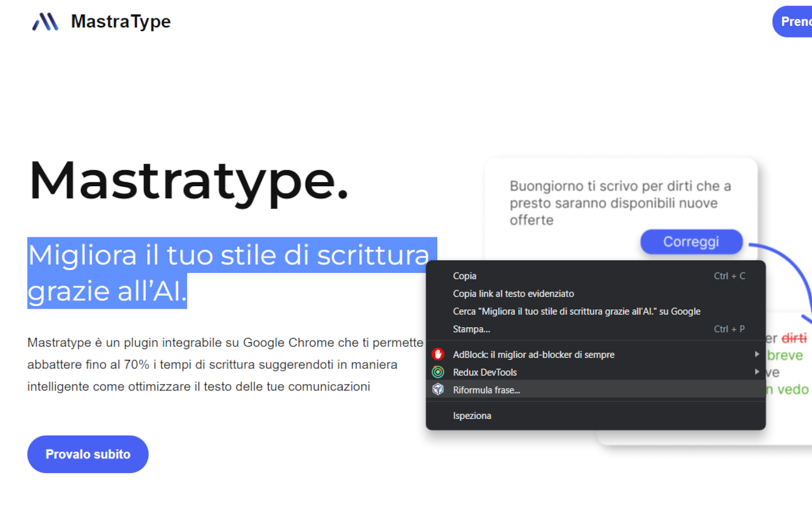Click the Riformula frase cube icon

[438, 390]
